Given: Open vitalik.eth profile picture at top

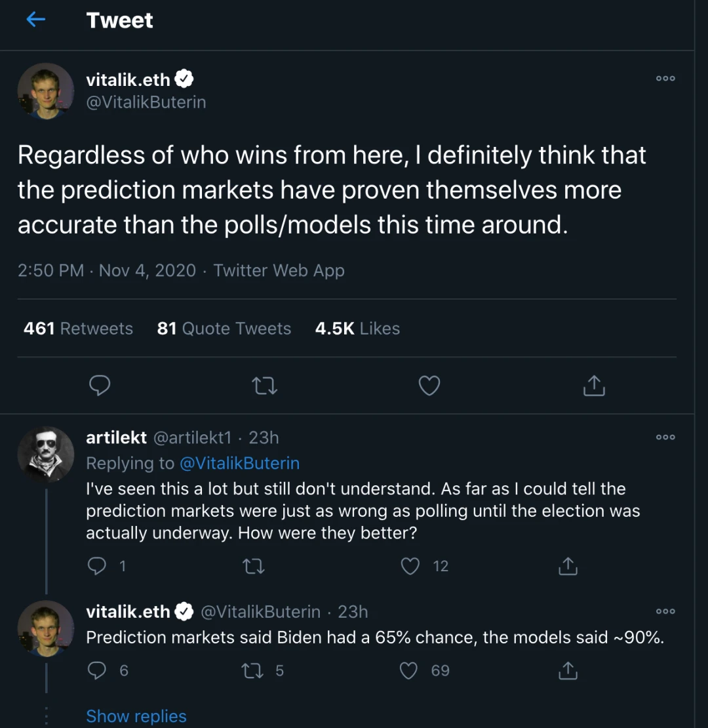Looking at the screenshot, I should [45, 91].
